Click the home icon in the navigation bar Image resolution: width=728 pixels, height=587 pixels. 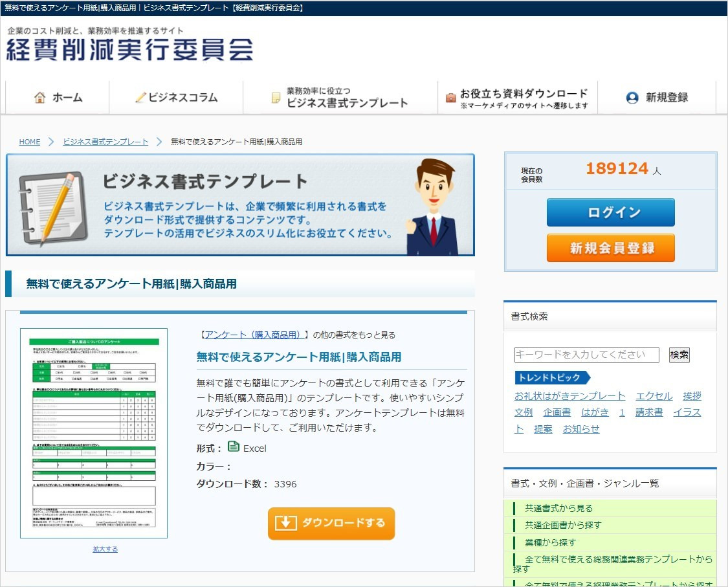[39, 97]
